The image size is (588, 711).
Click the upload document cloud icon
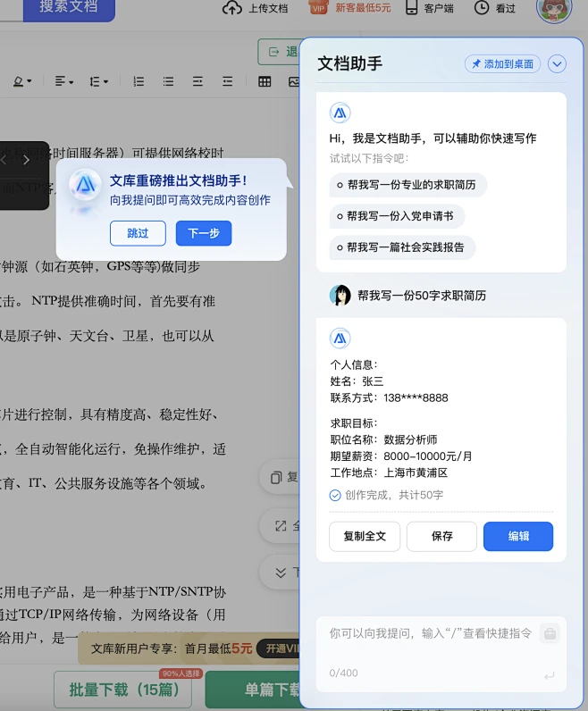(232, 8)
